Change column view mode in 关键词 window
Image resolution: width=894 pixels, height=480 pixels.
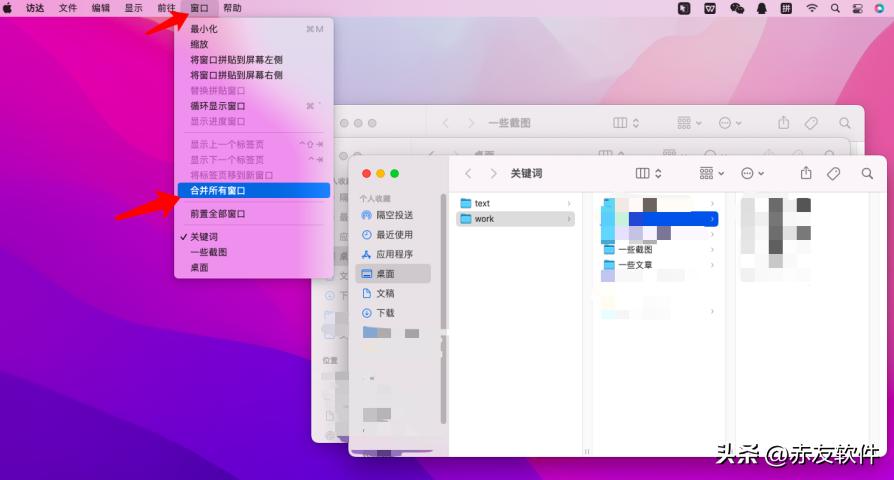(649, 173)
